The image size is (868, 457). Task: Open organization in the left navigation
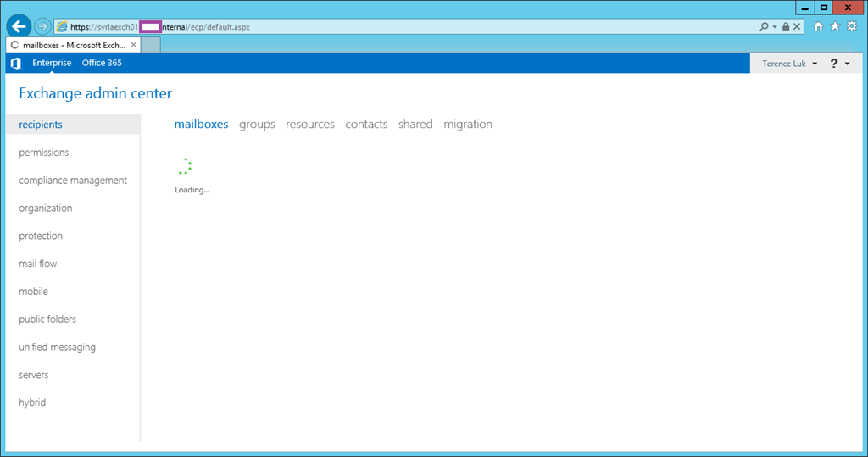46,209
